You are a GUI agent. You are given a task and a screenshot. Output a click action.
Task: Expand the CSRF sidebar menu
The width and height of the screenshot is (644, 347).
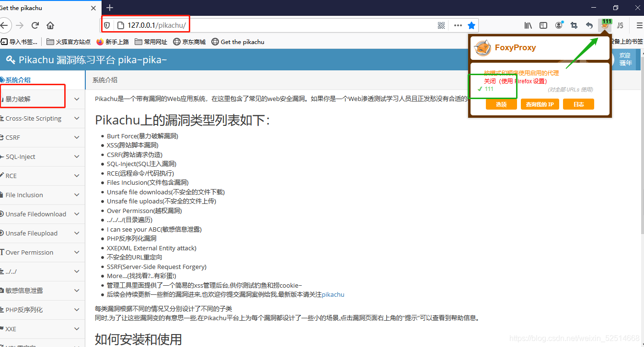pos(42,137)
